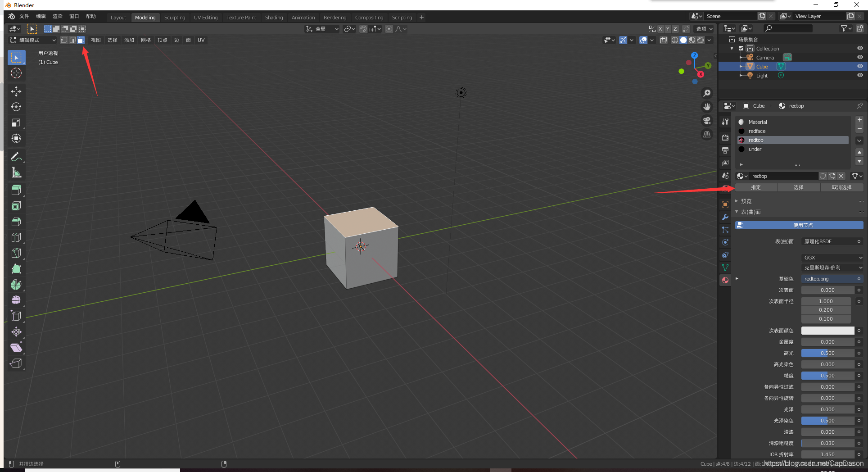Select the Poly Build tool
The image size is (868, 472).
pyautogui.click(x=16, y=269)
